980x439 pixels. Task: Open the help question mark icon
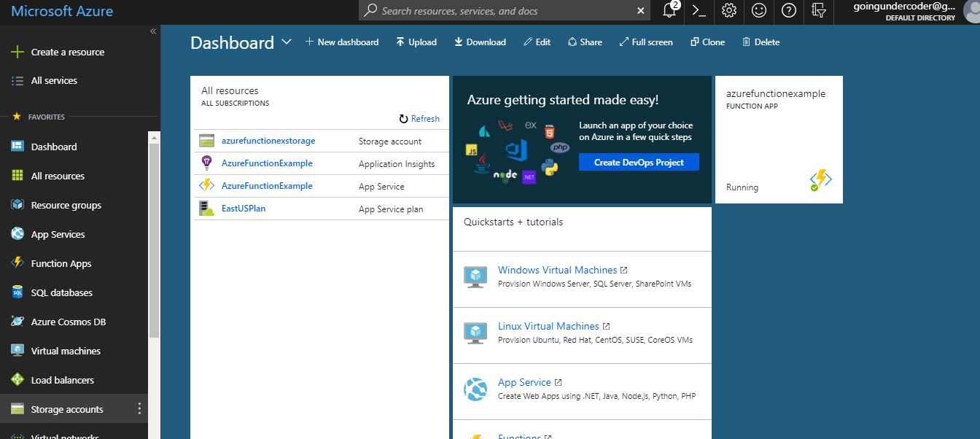pos(787,12)
